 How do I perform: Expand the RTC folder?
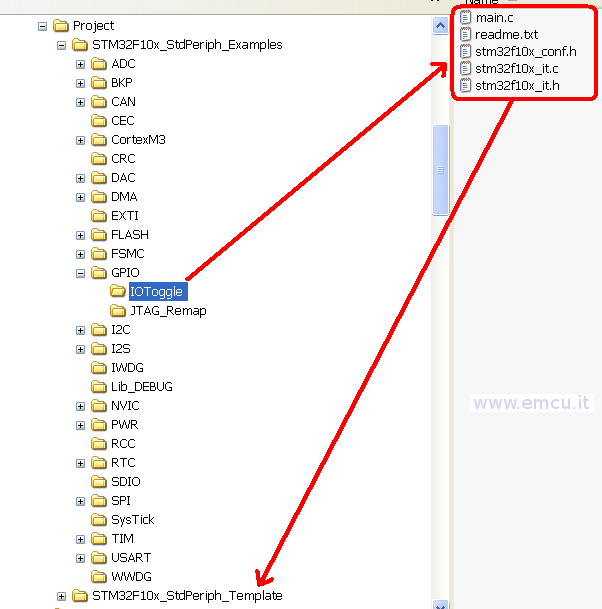(x=80, y=464)
